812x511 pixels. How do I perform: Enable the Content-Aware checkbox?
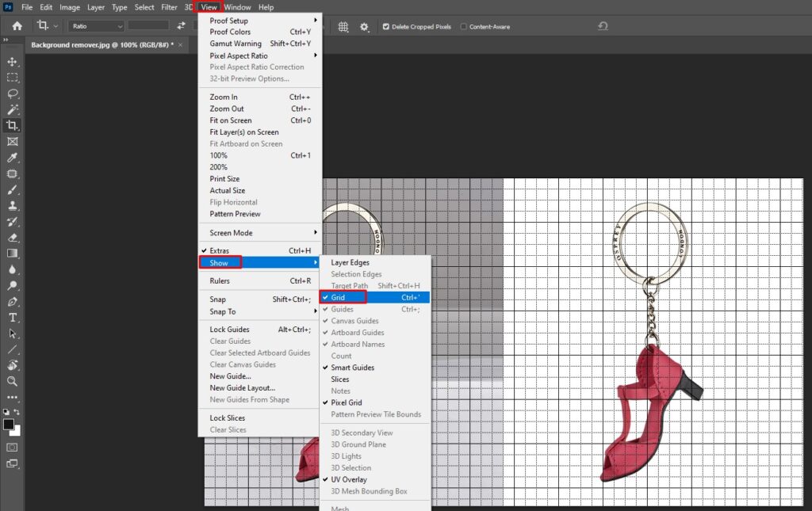tap(465, 26)
